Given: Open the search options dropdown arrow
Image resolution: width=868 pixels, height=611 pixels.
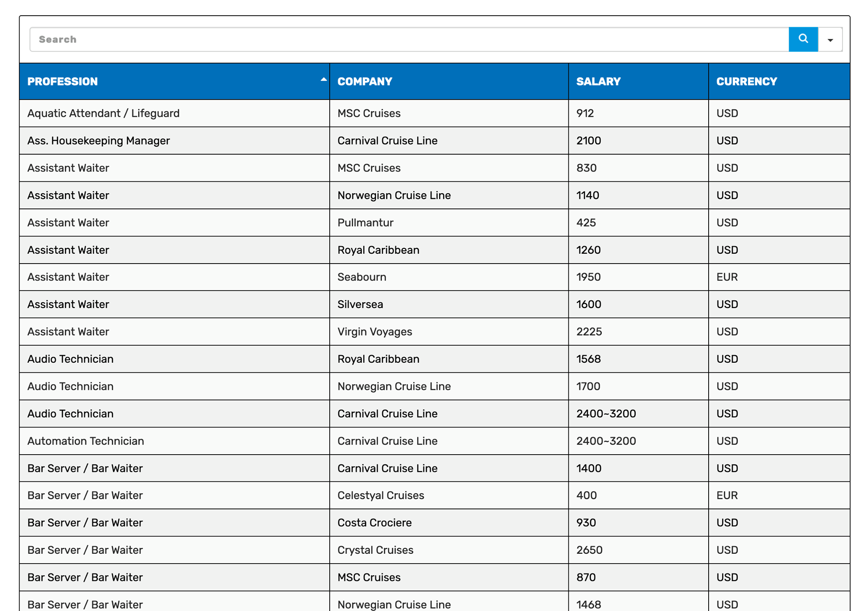Looking at the screenshot, I should (830, 39).
